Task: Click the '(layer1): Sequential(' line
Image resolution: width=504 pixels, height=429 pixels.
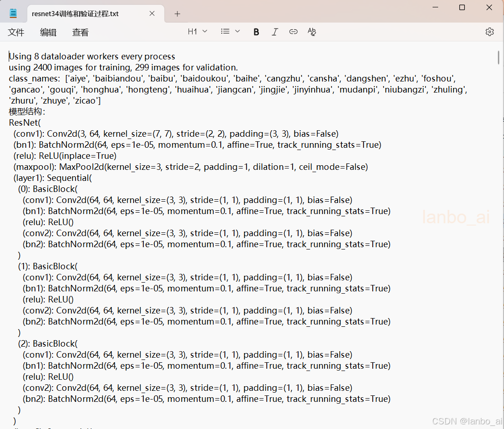Action: click(53, 178)
